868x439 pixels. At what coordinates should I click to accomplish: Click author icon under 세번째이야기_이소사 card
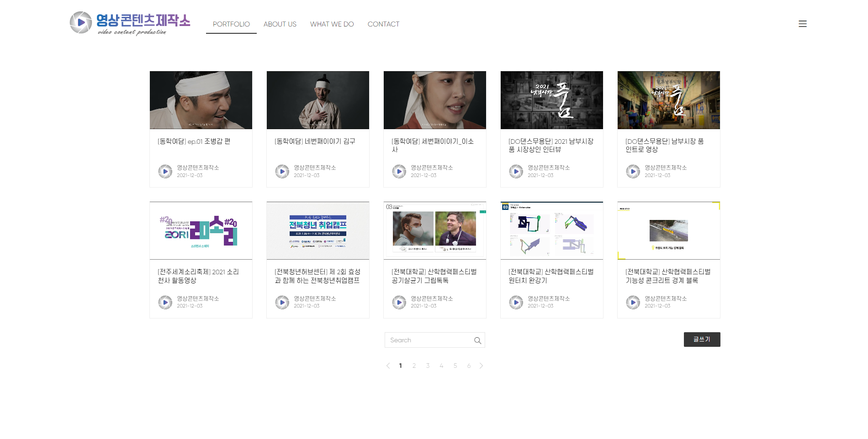pyautogui.click(x=399, y=172)
